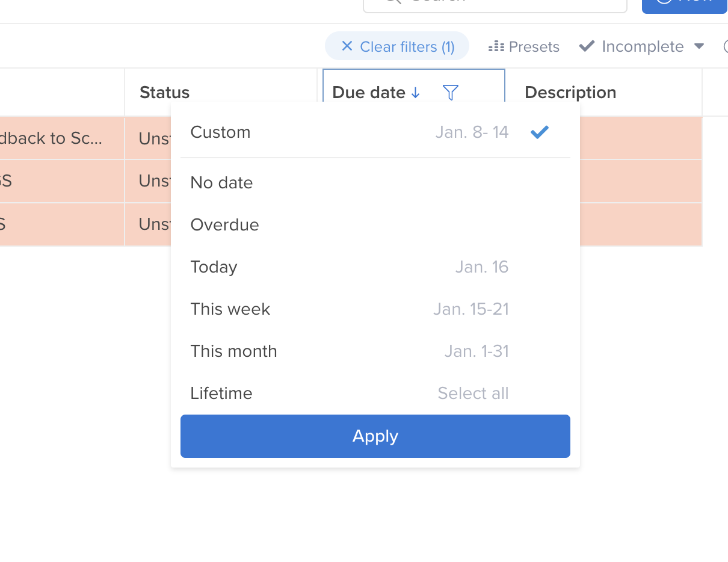Click the Description column header
Viewport: 728px width, 562px height.
click(603, 92)
